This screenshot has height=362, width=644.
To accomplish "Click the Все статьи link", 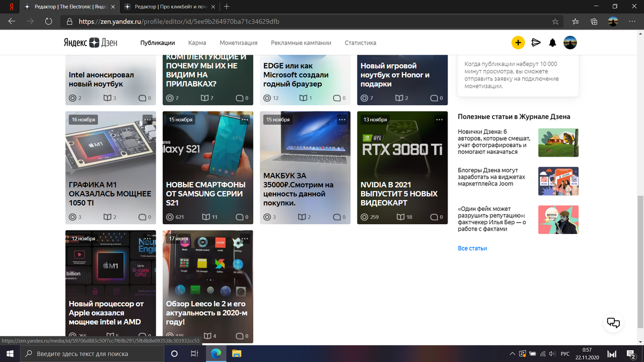I will coord(472,248).
